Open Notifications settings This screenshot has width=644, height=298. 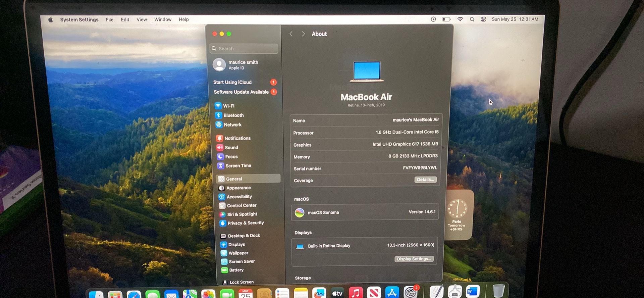pyautogui.click(x=234, y=138)
